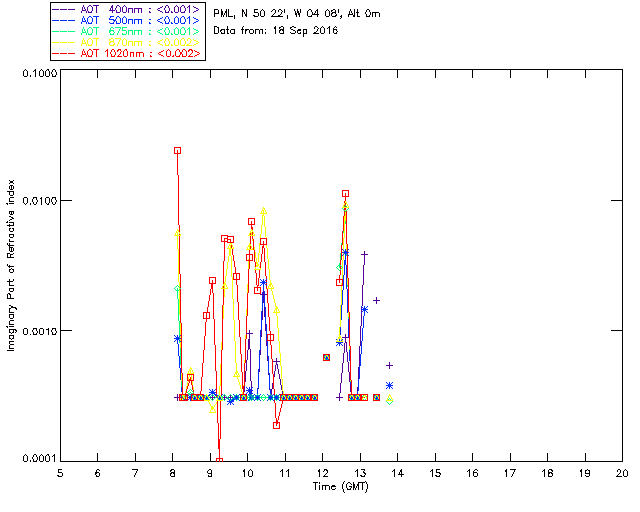Click the yellow dashed line swatch in legend
Screen dimensions: 640x512
64,42
